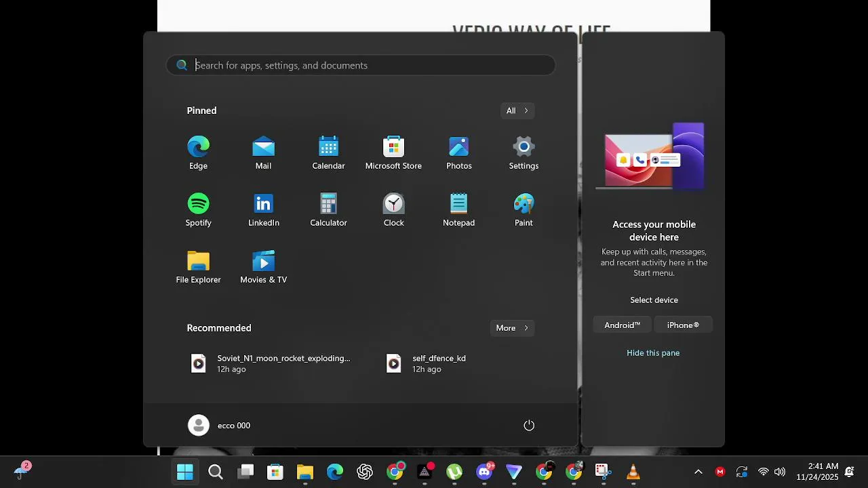Screen dimensions: 868x488
Task: Open Discord from the taskbar
Action: click(484, 472)
